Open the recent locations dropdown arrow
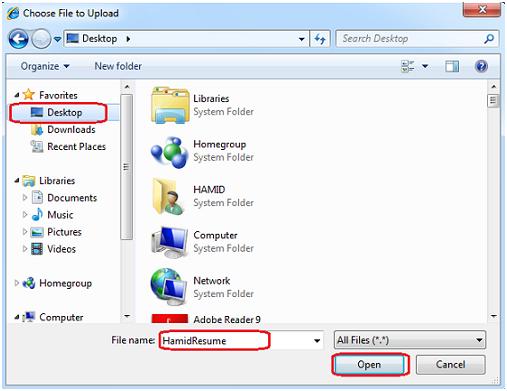The height and width of the screenshot is (391, 507). (57, 39)
